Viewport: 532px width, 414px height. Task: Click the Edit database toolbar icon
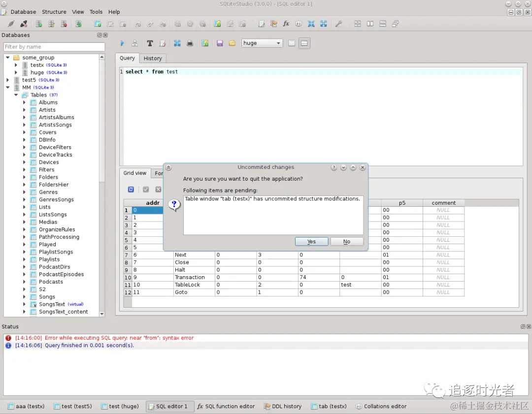click(52, 24)
